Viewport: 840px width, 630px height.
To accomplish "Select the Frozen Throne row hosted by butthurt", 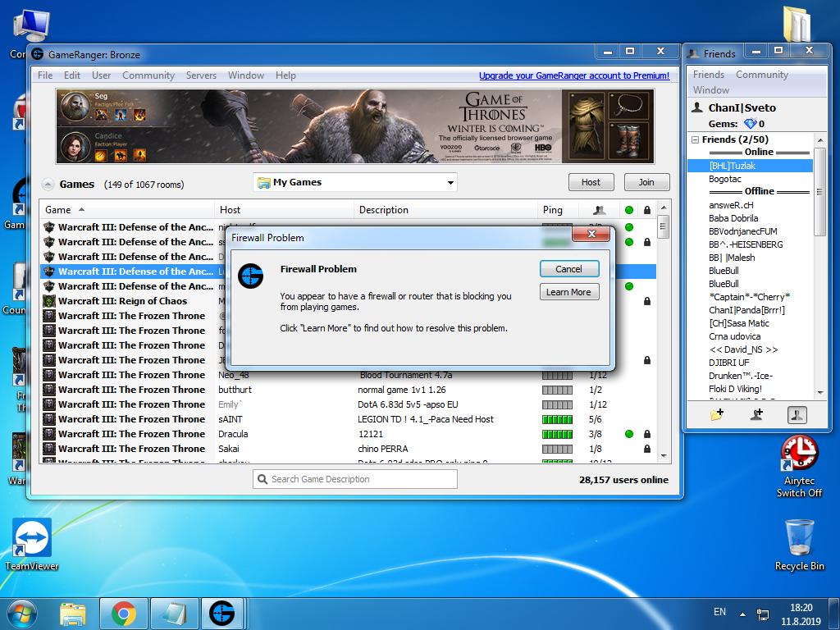I will pyautogui.click(x=348, y=390).
